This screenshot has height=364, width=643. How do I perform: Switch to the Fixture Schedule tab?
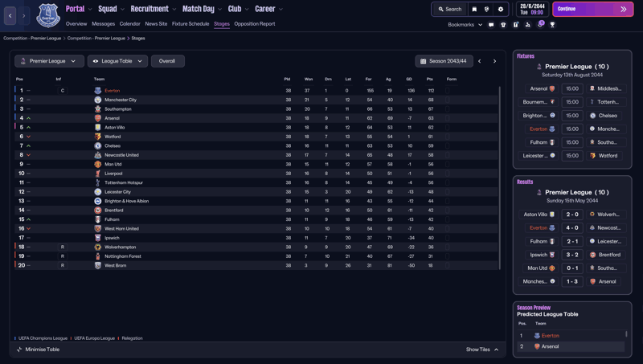click(190, 24)
